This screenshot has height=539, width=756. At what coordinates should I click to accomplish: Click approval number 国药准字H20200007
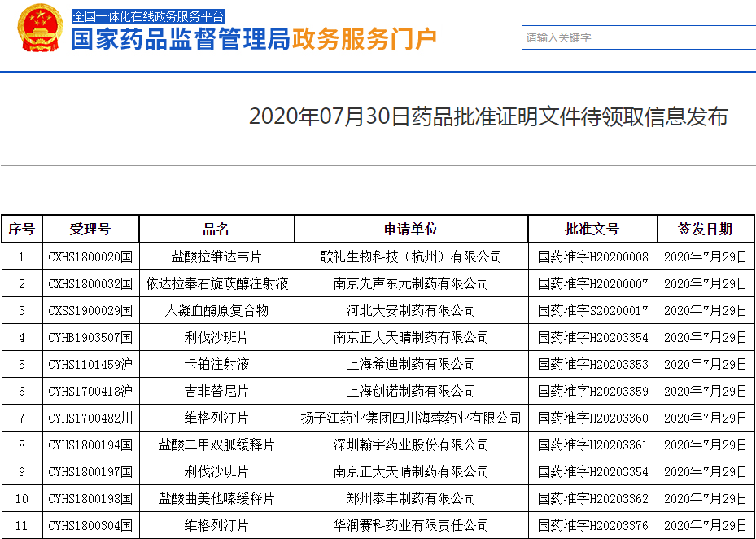tap(593, 283)
